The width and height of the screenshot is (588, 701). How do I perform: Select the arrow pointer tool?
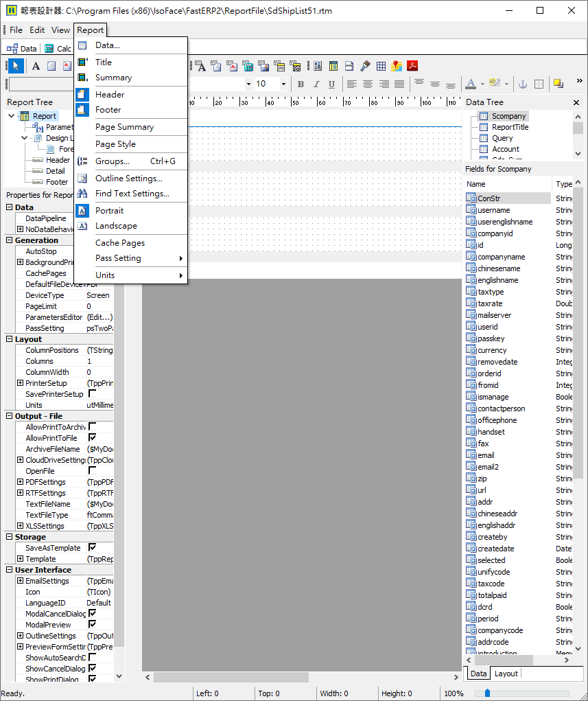coord(16,66)
